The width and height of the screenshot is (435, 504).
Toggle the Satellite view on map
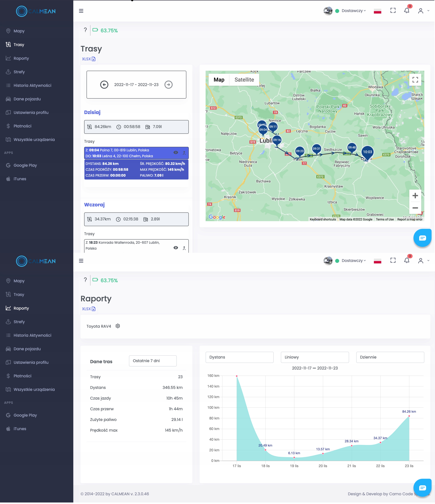244,80
